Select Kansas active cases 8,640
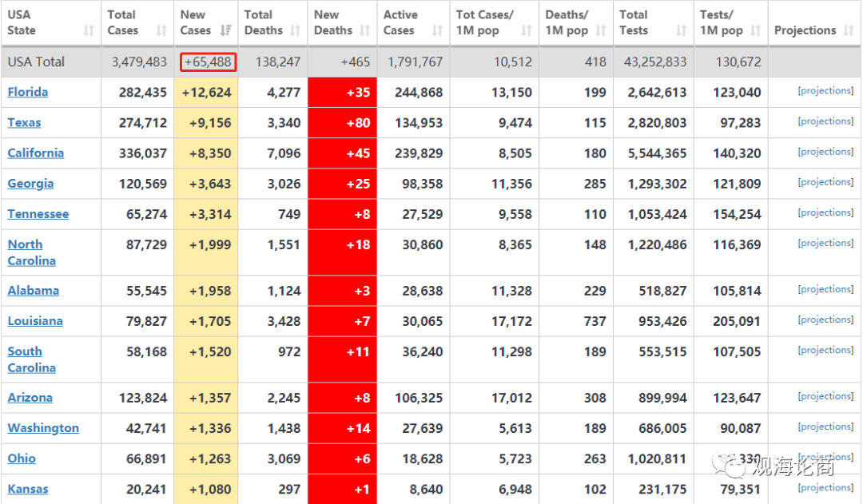863x504 pixels. point(427,489)
